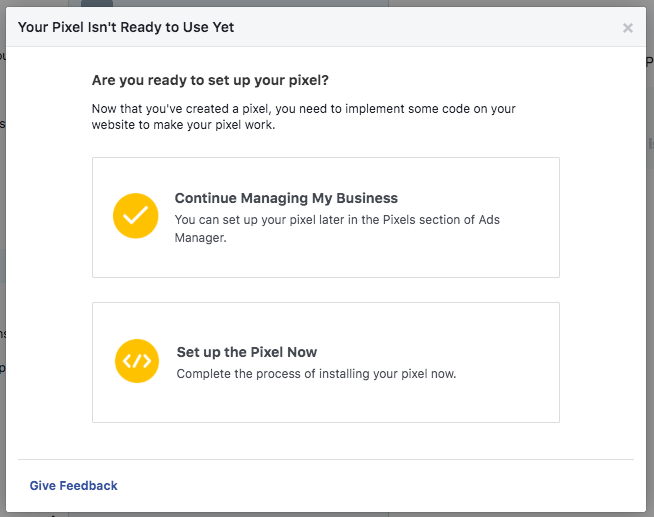Click the intro paragraph about implementing code
Viewport: 654px width, 517px height.
(303, 108)
